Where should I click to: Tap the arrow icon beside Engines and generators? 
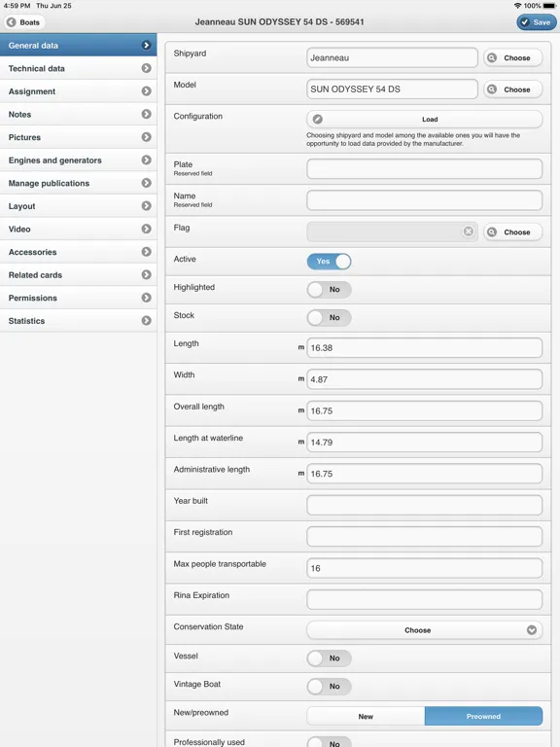click(x=146, y=160)
